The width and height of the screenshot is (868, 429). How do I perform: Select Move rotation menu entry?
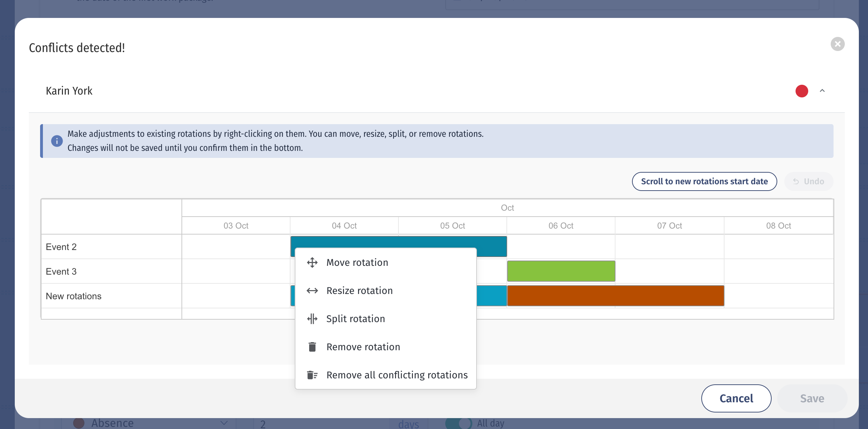[357, 263]
